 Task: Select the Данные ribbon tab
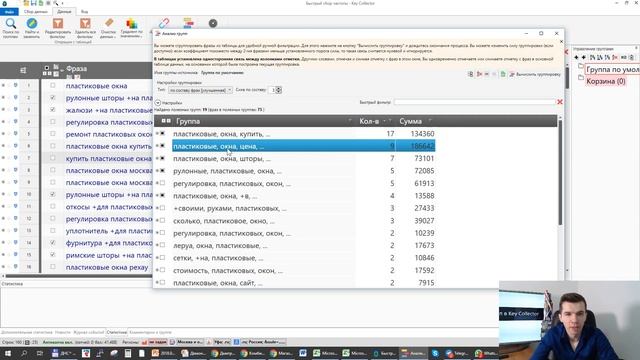(x=64, y=11)
